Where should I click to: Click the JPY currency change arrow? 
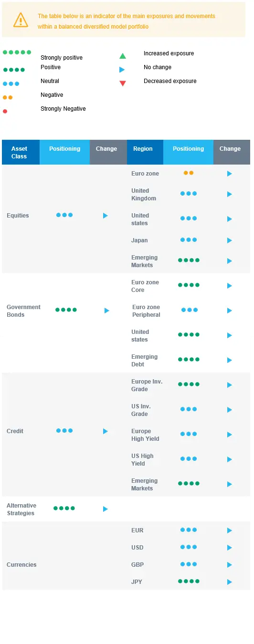coord(230,582)
